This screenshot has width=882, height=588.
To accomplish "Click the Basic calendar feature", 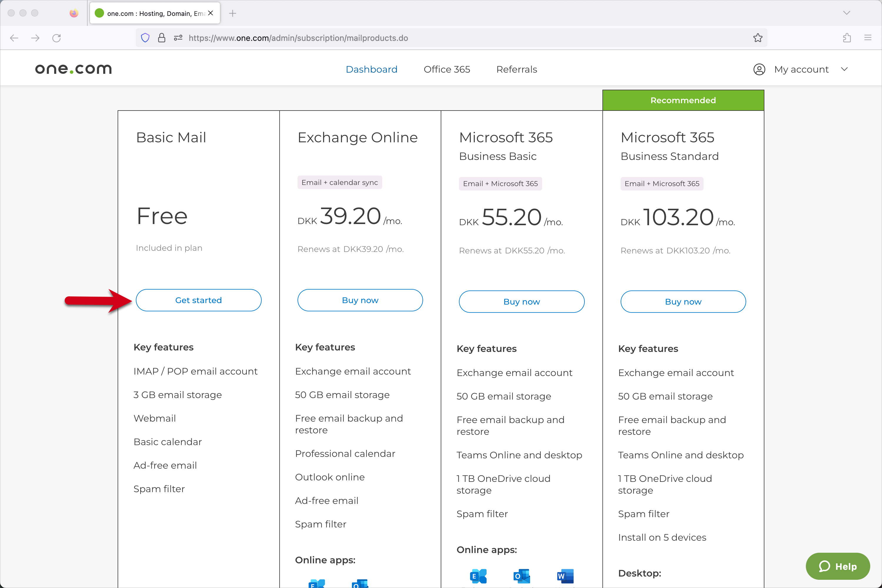I will 168,442.
